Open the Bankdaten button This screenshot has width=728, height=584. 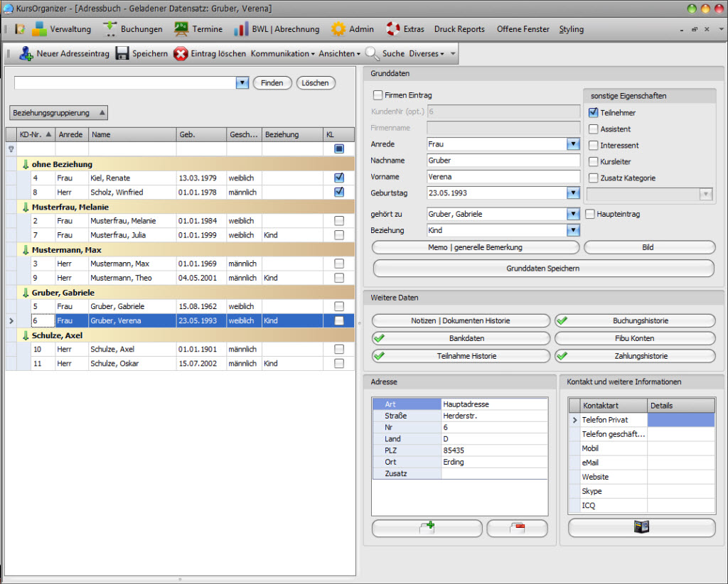pyautogui.click(x=461, y=338)
